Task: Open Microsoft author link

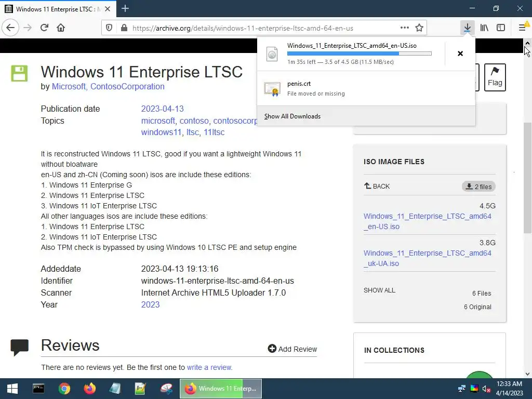Action: [69, 87]
